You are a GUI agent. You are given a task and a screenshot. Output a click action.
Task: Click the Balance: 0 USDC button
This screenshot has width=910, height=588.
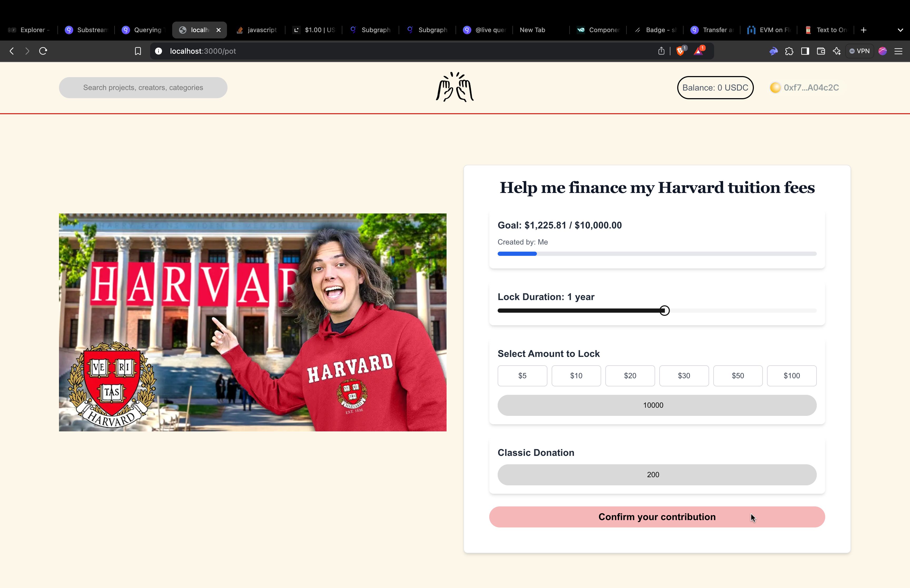tap(715, 87)
